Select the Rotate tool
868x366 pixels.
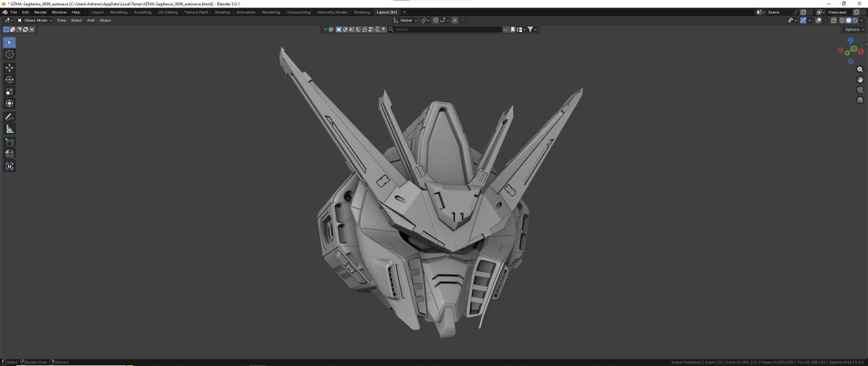9,80
